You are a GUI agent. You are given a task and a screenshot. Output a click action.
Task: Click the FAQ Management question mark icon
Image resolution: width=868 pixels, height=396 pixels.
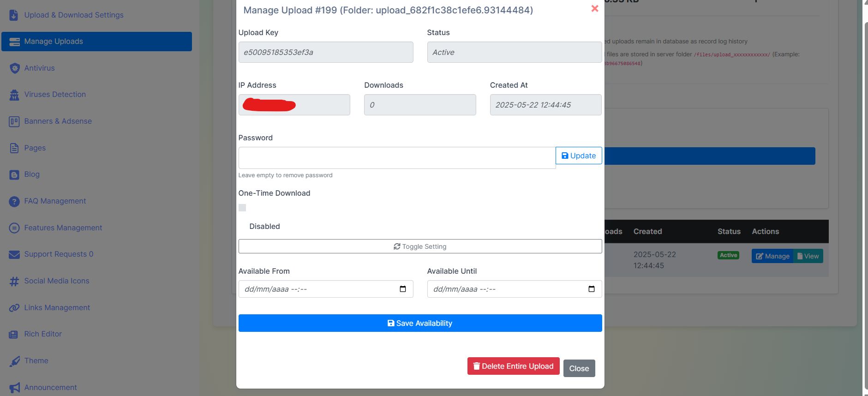pyautogui.click(x=14, y=201)
